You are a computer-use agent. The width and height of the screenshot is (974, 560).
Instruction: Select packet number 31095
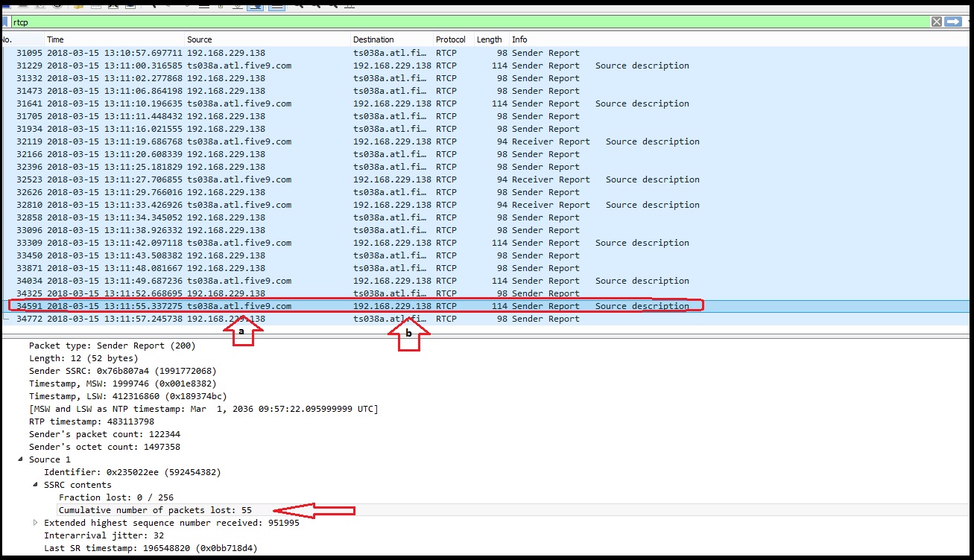click(487, 53)
